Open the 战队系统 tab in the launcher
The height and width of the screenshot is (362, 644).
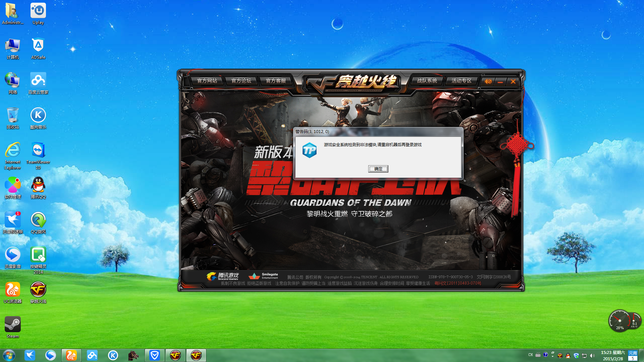(427, 81)
